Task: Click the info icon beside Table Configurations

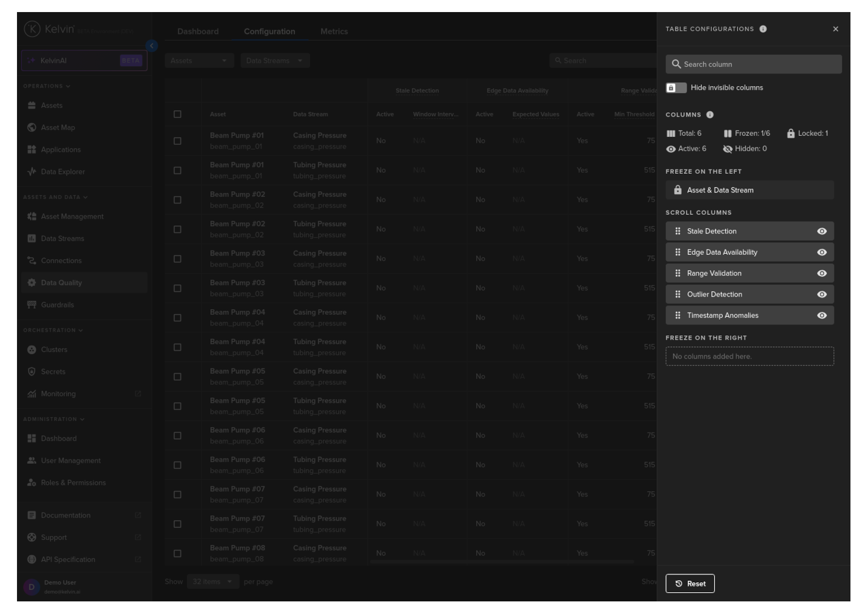Action: [763, 29]
